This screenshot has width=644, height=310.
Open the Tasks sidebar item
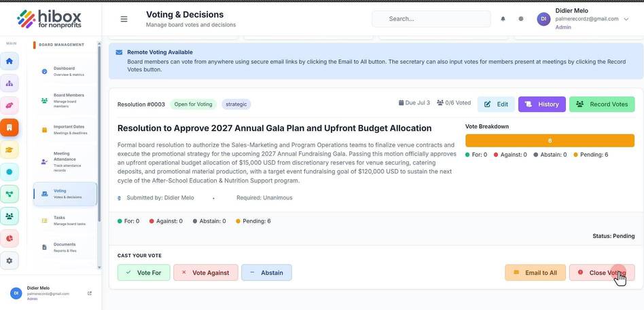coord(65,220)
